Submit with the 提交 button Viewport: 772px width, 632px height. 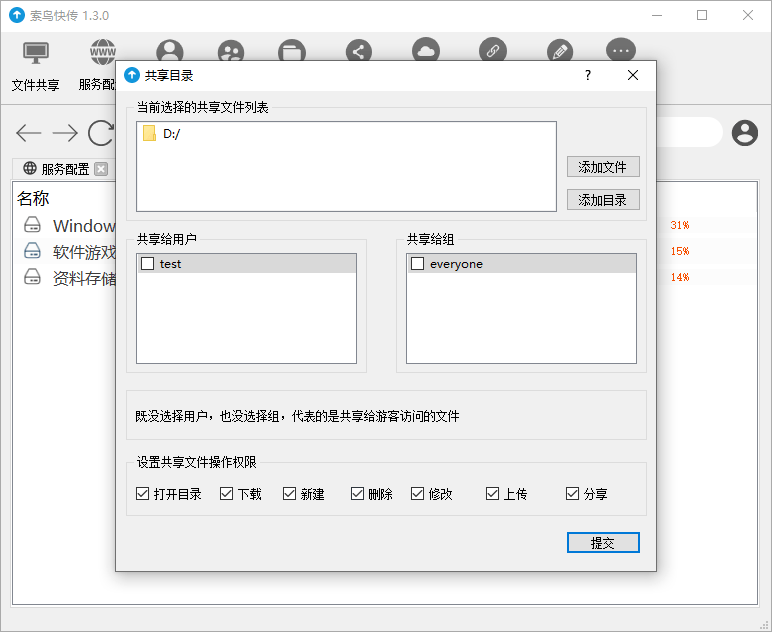pos(602,543)
